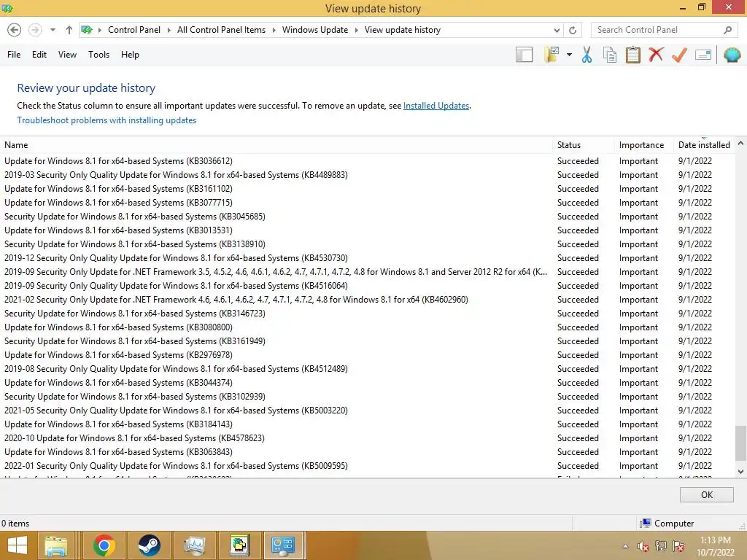The image size is (747, 560).
Task: Select the 2019-09 .NET Framework 3.5 update row
Action: pyautogui.click(x=367, y=272)
